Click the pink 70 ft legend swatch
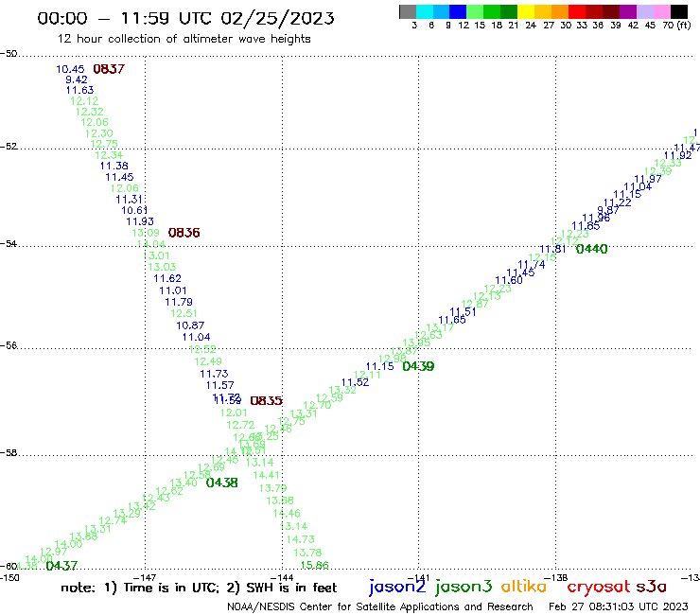 coord(661,11)
